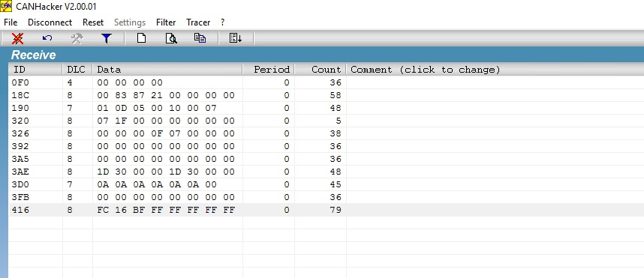Viewport: 644px width, 278px height.
Task: Select the row with ID 416
Action: pos(326,210)
